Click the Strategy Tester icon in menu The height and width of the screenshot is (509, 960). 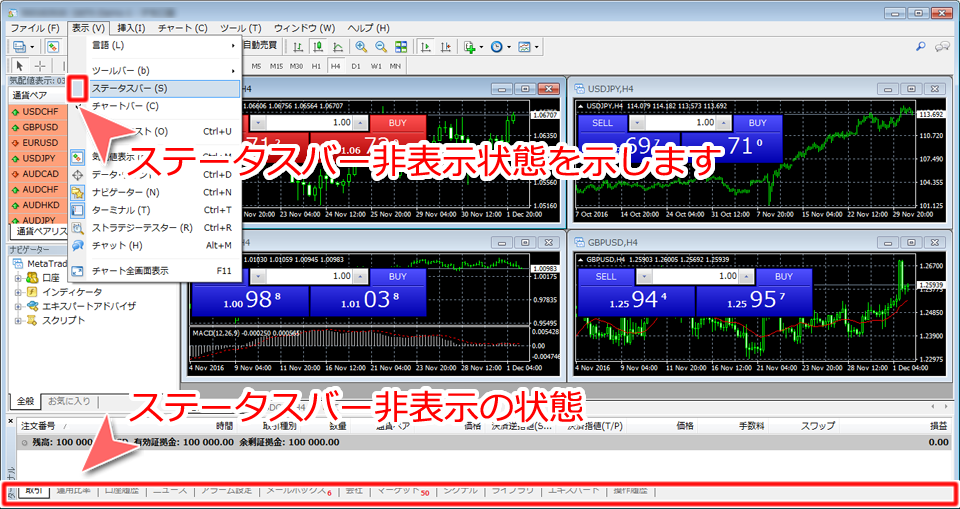coord(78,228)
